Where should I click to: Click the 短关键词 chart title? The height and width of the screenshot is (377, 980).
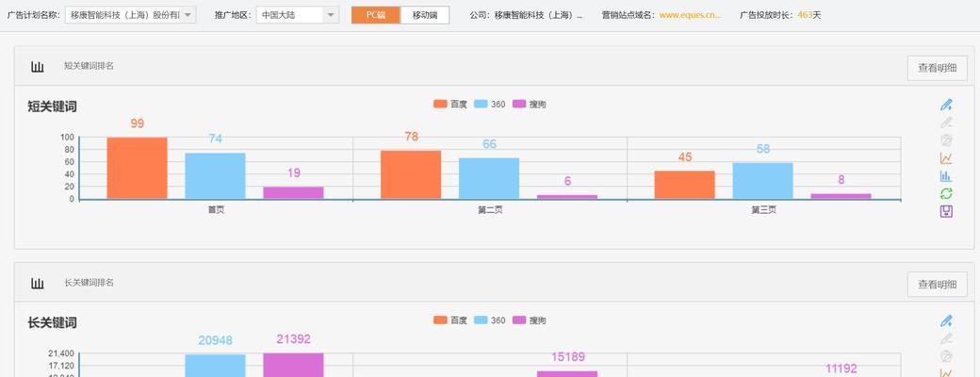click(52, 107)
